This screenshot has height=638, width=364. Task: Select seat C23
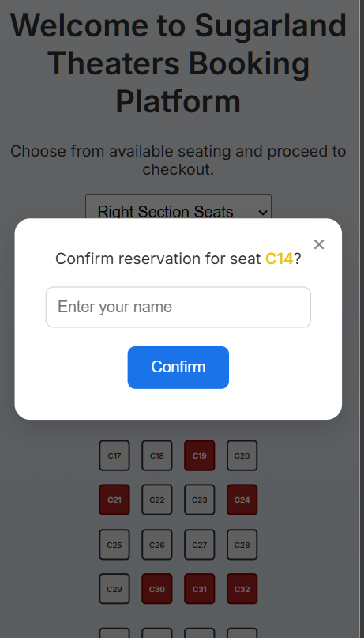[x=200, y=500]
